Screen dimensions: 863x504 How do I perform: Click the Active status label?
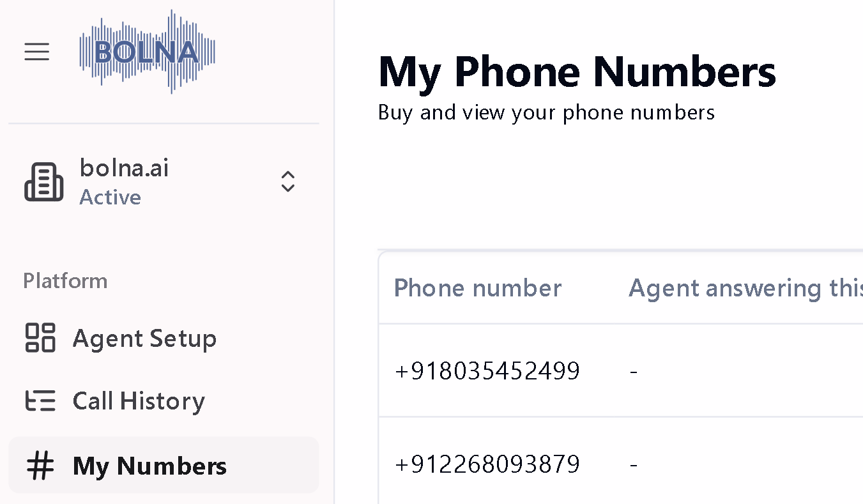tap(110, 197)
